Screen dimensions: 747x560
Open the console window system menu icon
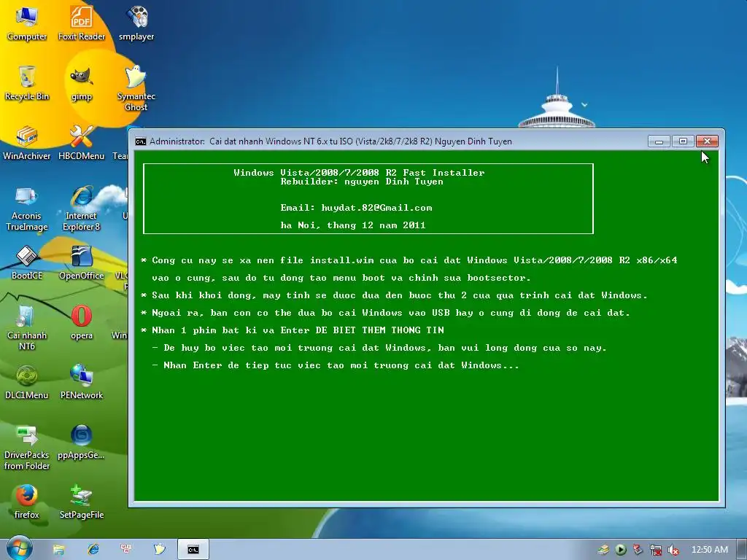coord(141,141)
